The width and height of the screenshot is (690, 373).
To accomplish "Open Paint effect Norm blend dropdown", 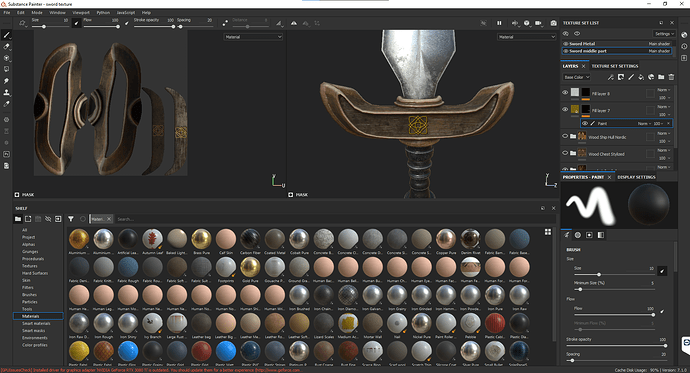I will (x=645, y=124).
